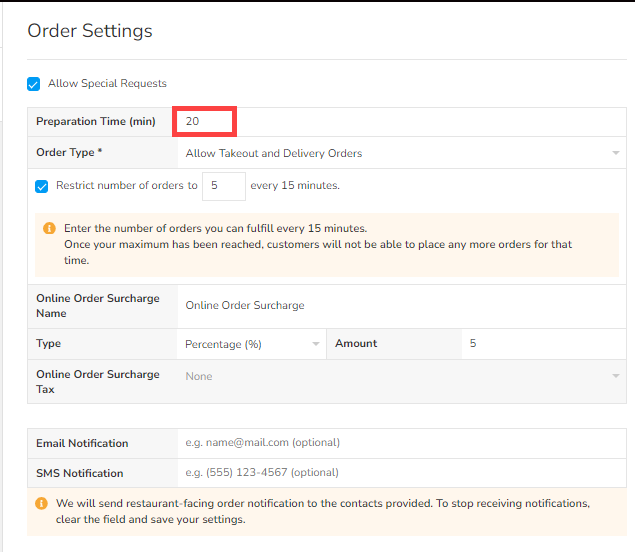The width and height of the screenshot is (635, 552).
Task: Click the Order Type label
Action: (66, 153)
